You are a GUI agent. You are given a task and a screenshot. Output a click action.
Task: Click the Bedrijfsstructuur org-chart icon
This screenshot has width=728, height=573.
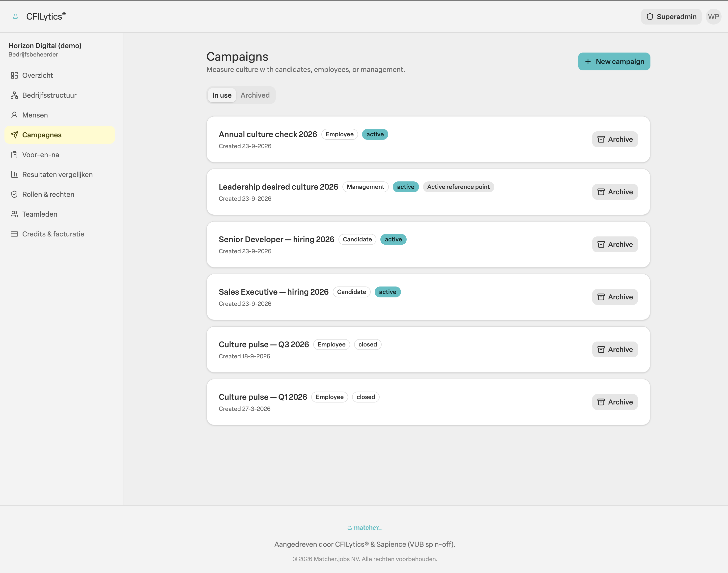[x=14, y=95]
